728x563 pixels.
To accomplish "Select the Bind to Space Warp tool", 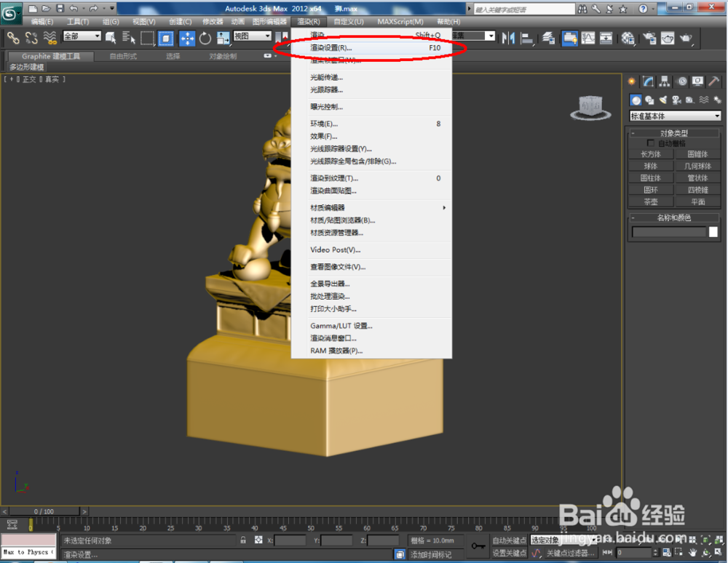I will 50,38.
